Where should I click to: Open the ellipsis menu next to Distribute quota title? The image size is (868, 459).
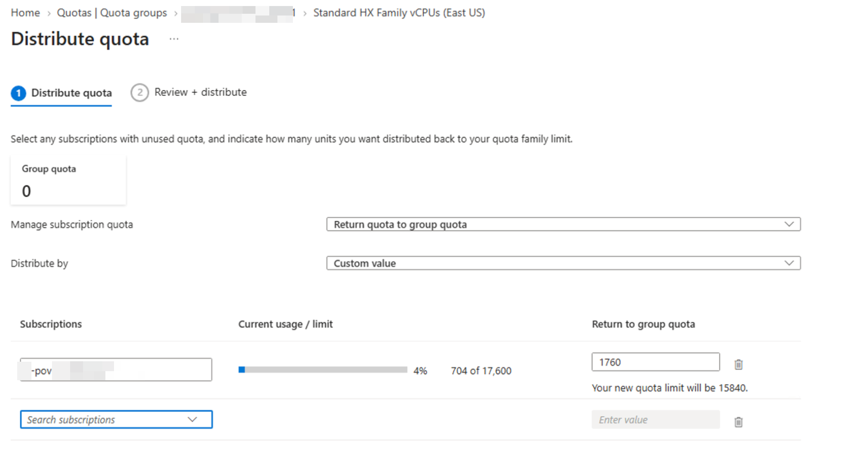(174, 39)
